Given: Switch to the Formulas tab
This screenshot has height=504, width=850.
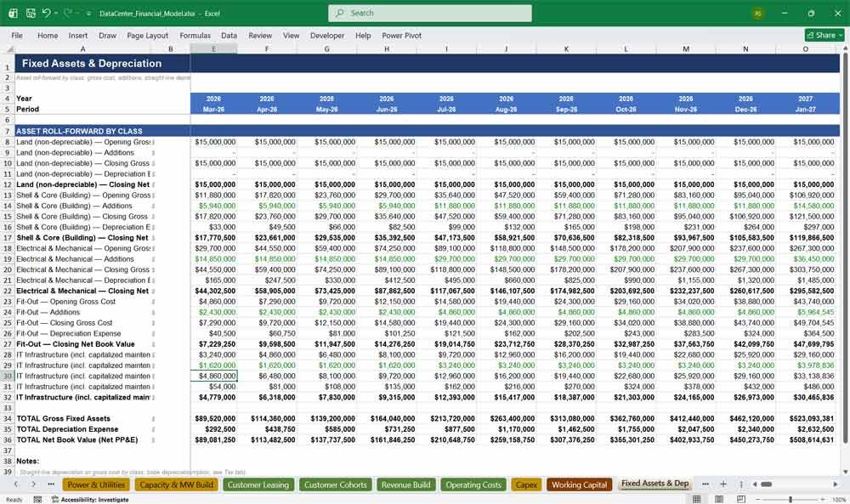Looking at the screenshot, I should 195,35.
